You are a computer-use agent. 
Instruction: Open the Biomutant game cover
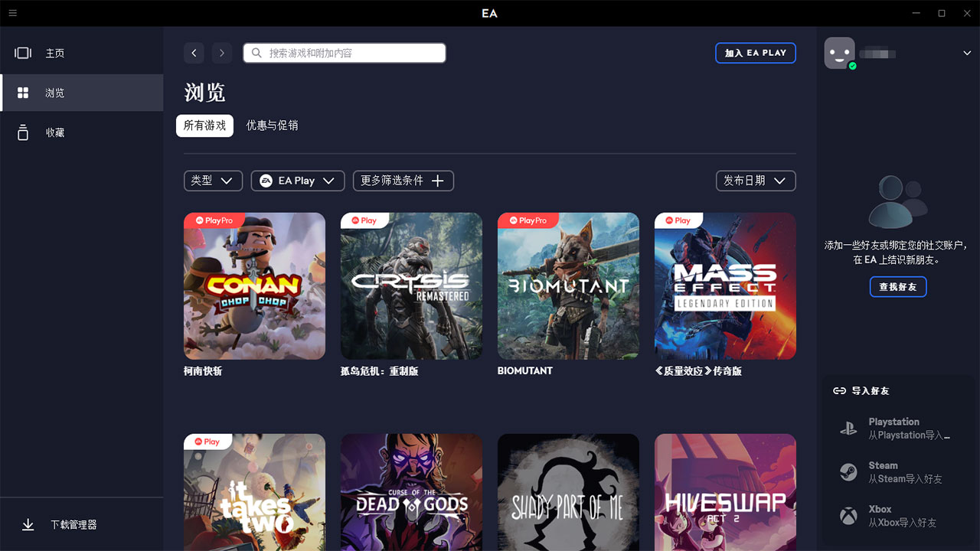(x=568, y=286)
